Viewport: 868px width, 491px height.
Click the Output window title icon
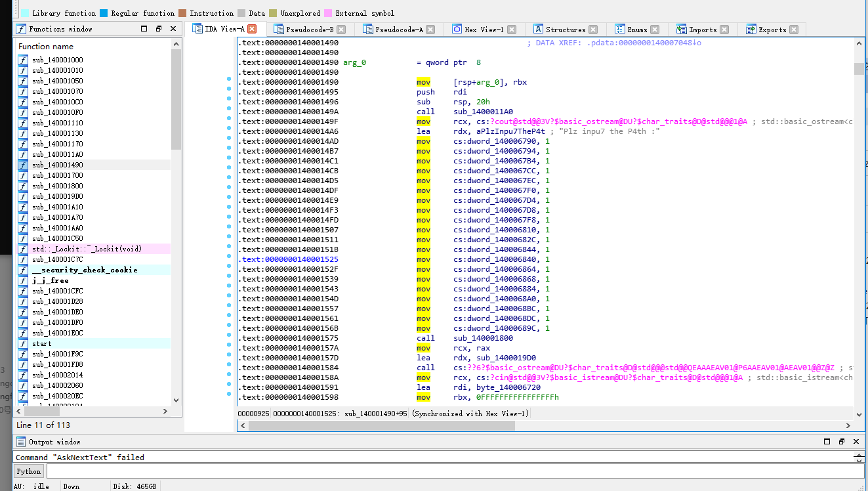pyautogui.click(x=21, y=442)
